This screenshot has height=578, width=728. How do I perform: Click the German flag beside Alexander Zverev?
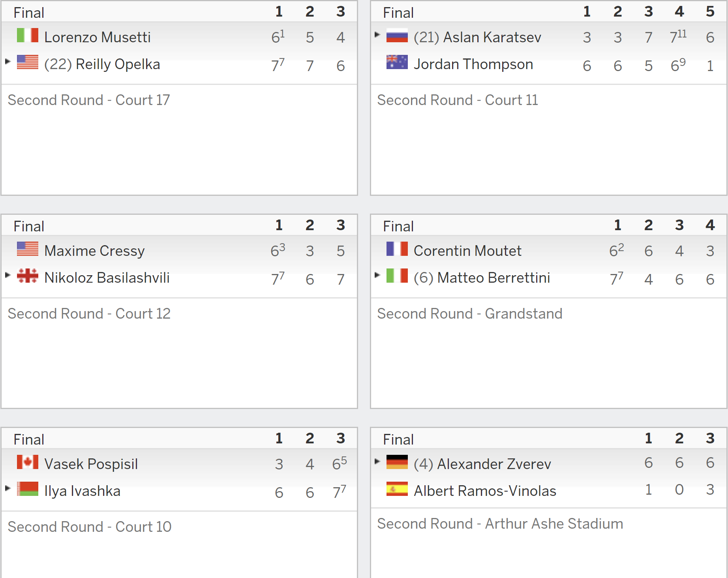click(x=397, y=462)
